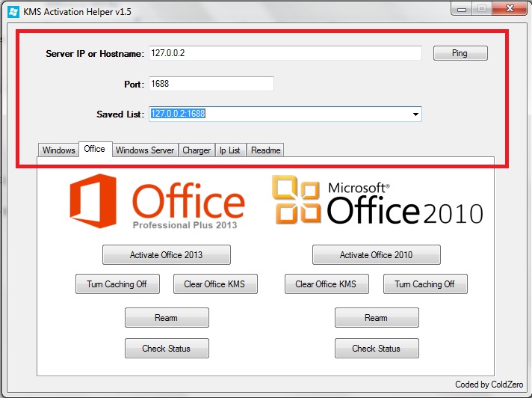The image size is (532, 398).
Task: Click the Office Professional Plus 2013 logo
Action: pos(157,201)
